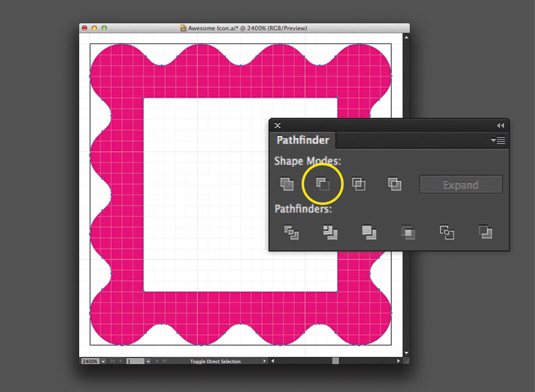Go to the next artboard
The height and width of the screenshot is (392, 535).
point(157,361)
